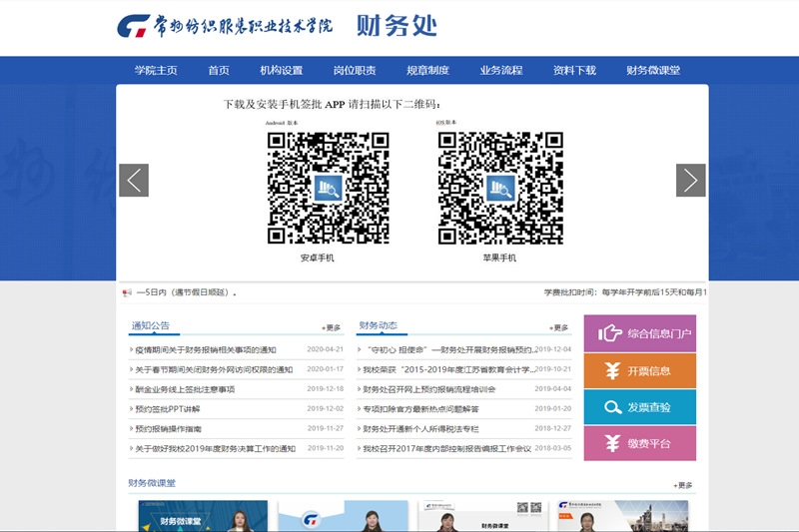This screenshot has height=532, width=799.
Task: Click yen icon on 开票信息 tile
Action: [612, 370]
